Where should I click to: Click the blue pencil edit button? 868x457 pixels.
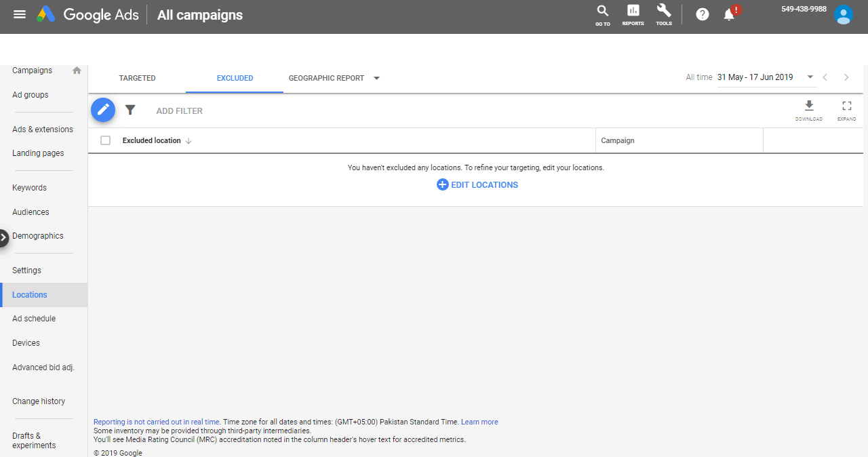click(103, 109)
